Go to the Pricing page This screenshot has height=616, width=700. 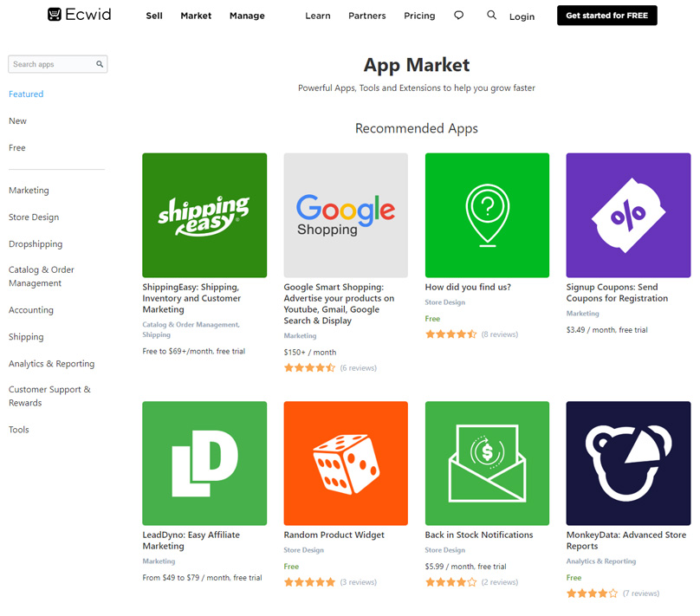click(x=419, y=16)
